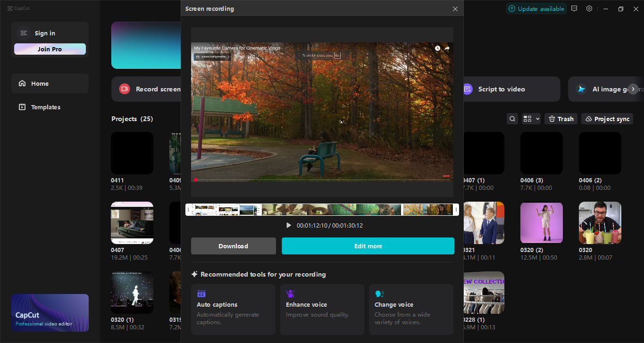Click Sign in on the sidebar
The width and height of the screenshot is (644, 343).
pos(45,33)
